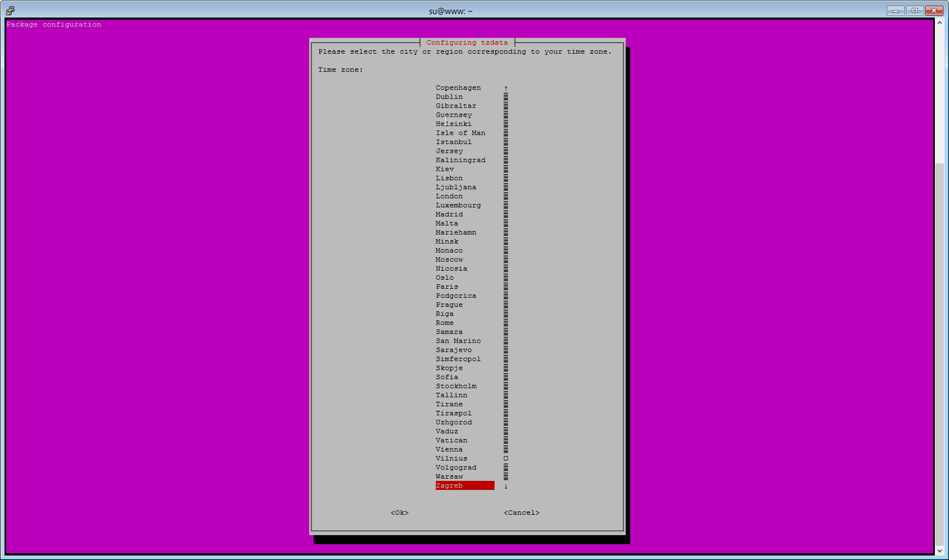Click the list scrollbar position marker
949x560 pixels.
[506, 458]
